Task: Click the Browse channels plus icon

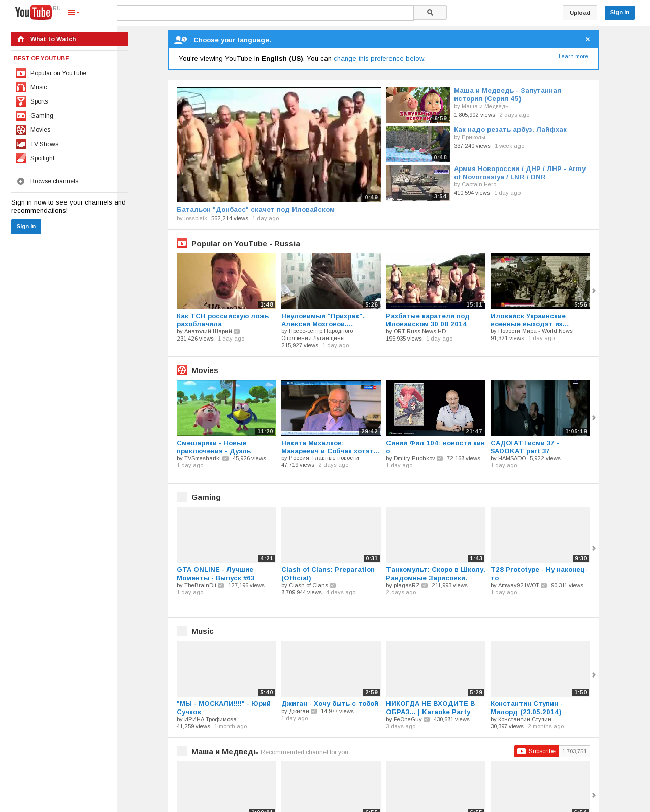Action: coord(21,181)
